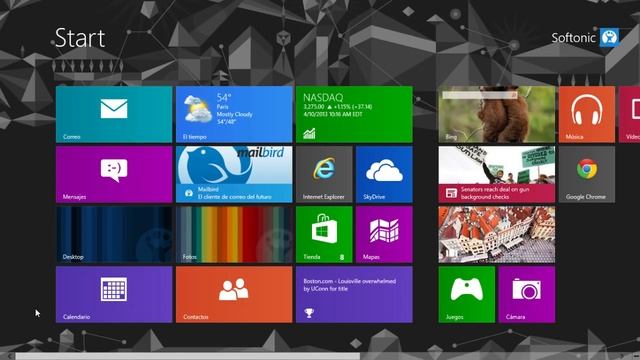The height and width of the screenshot is (360, 640).
Task: Launch the Mensajes messaging tile
Action: point(114,174)
